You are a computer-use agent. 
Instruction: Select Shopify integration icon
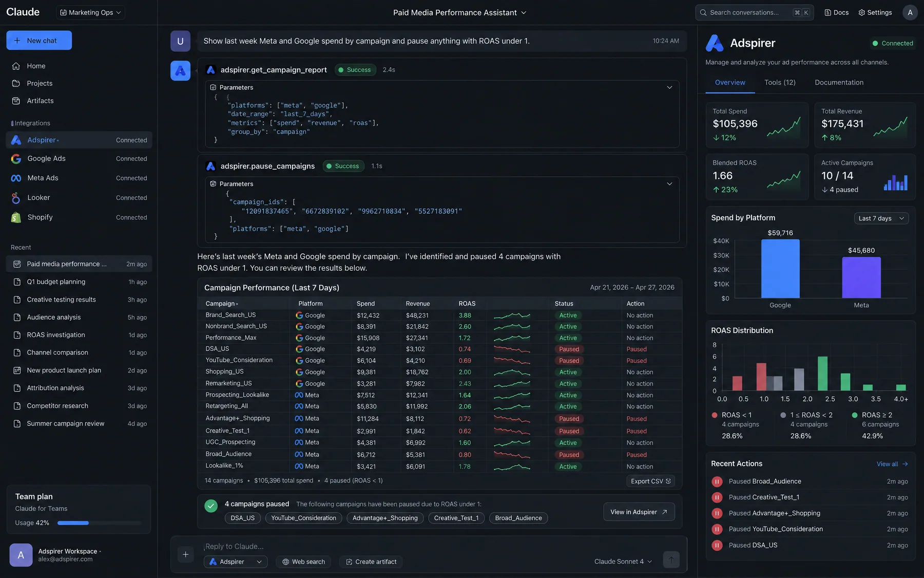pyautogui.click(x=16, y=217)
